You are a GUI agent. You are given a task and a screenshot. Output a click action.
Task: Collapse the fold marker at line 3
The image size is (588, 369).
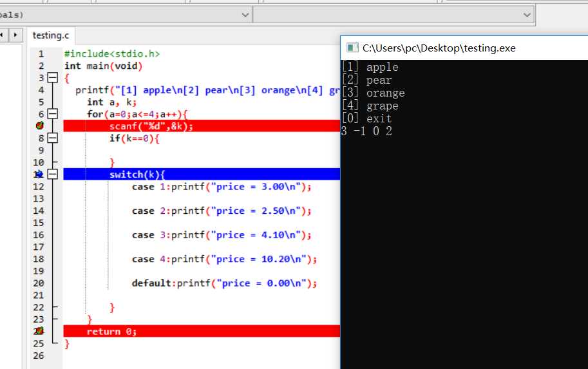[x=53, y=78]
